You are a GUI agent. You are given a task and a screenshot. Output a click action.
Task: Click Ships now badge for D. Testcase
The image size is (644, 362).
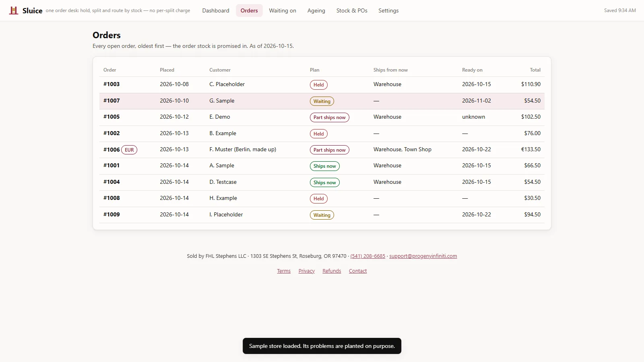click(x=325, y=183)
